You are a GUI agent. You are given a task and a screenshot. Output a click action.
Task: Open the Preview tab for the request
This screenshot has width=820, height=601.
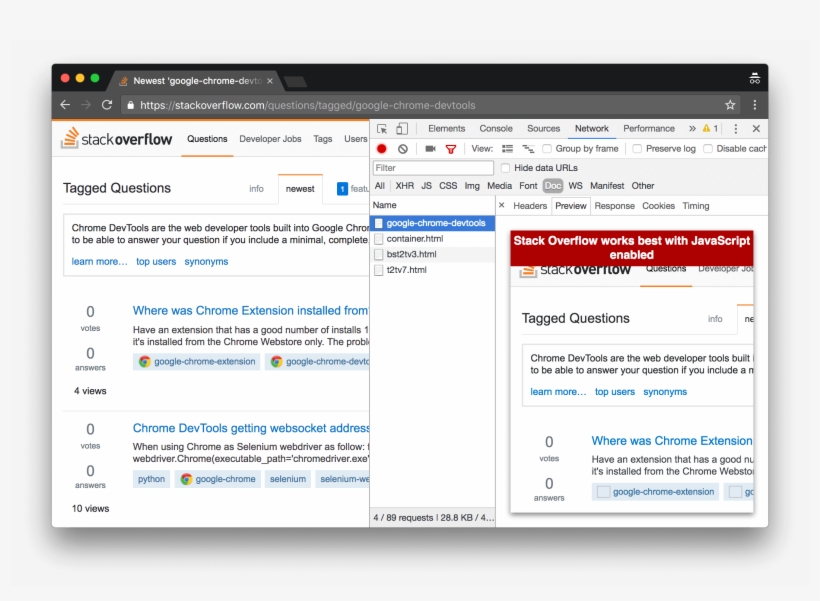coord(570,206)
